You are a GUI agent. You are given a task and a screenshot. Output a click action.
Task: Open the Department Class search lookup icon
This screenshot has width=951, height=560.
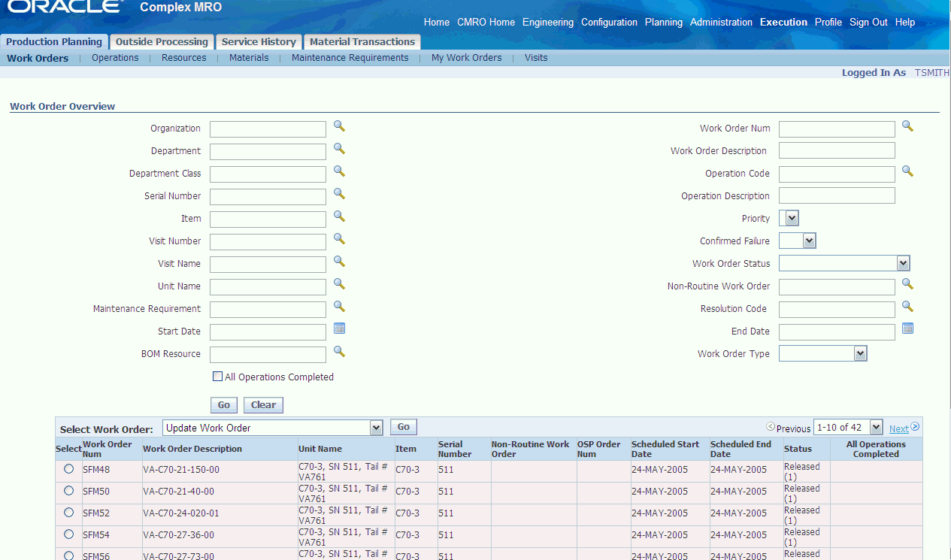click(x=339, y=171)
